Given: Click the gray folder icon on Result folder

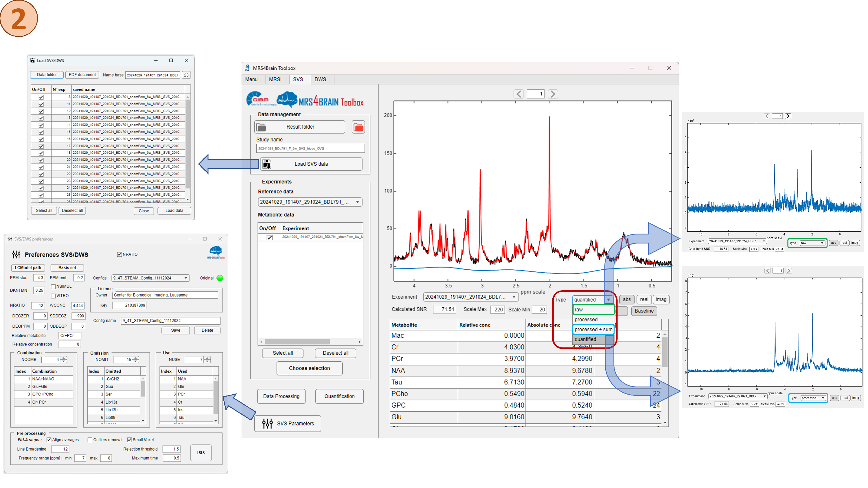Looking at the screenshot, I should coord(261,127).
